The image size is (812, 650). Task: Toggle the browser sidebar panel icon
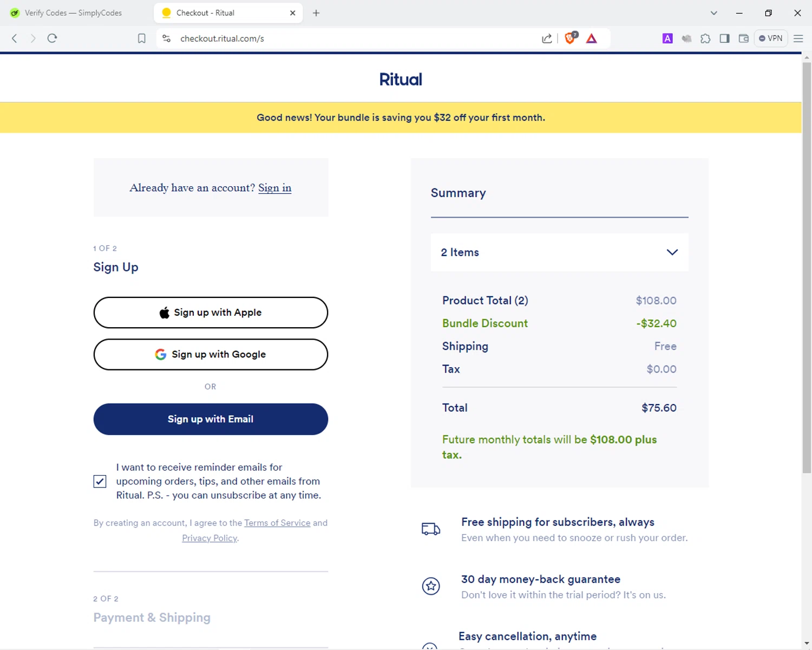(724, 38)
